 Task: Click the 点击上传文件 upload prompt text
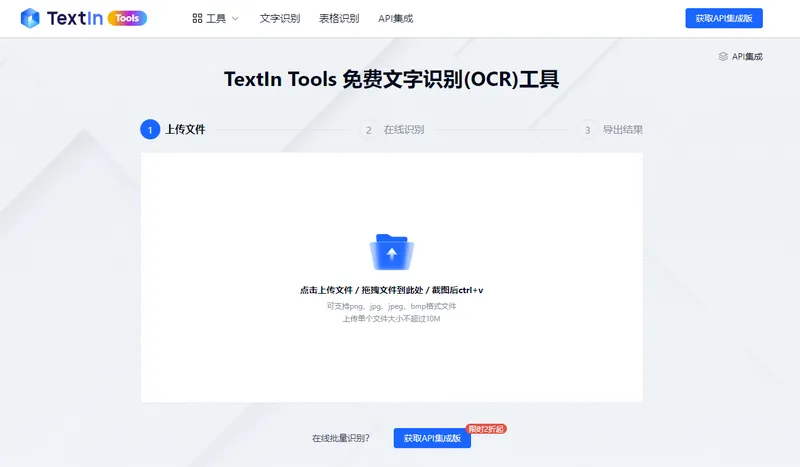point(327,290)
